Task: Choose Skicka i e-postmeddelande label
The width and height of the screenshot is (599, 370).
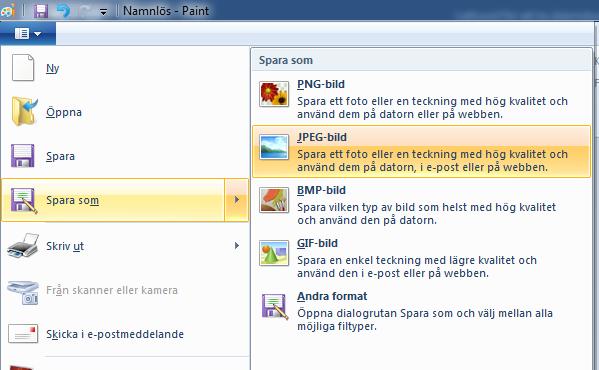Action: (115, 334)
